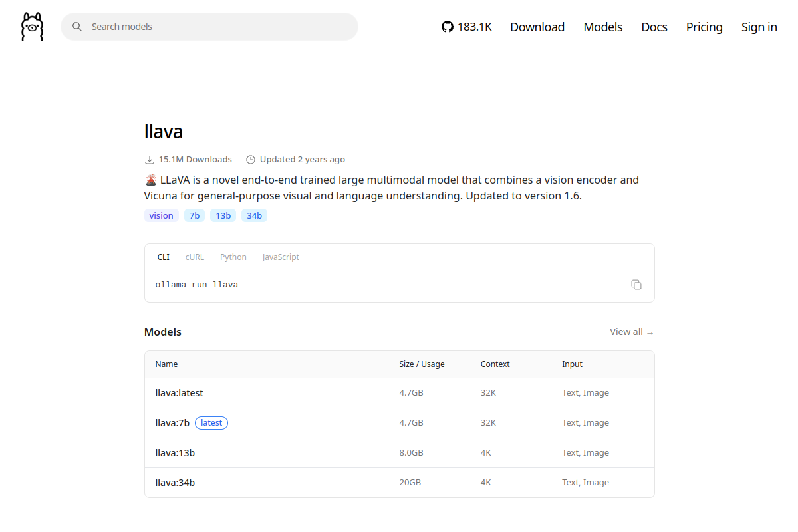Click the vision tag
This screenshot has width=798, height=532.
point(161,215)
